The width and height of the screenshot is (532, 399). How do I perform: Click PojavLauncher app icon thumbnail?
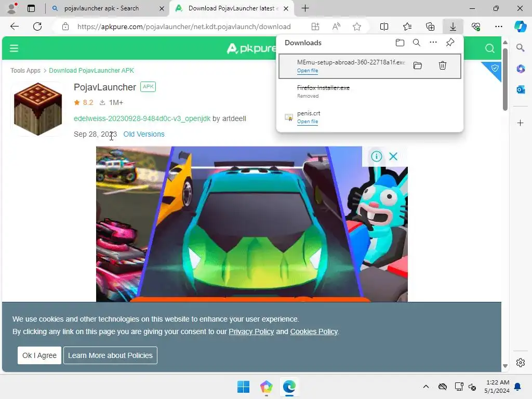click(x=38, y=109)
